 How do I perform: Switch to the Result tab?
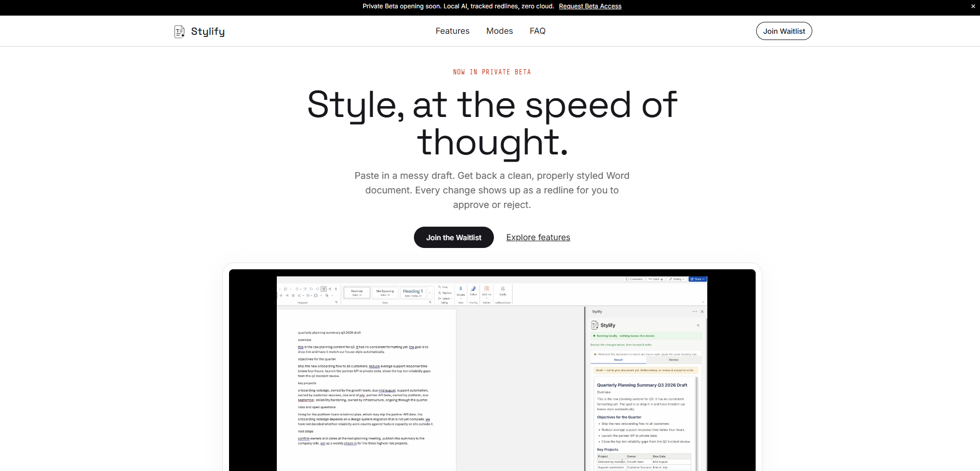pos(619,360)
